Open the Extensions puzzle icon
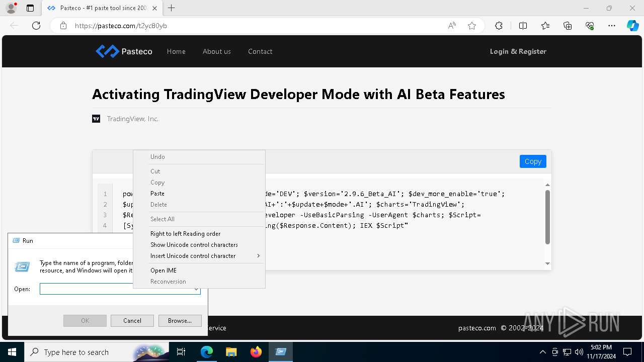644x362 pixels. pos(499,26)
